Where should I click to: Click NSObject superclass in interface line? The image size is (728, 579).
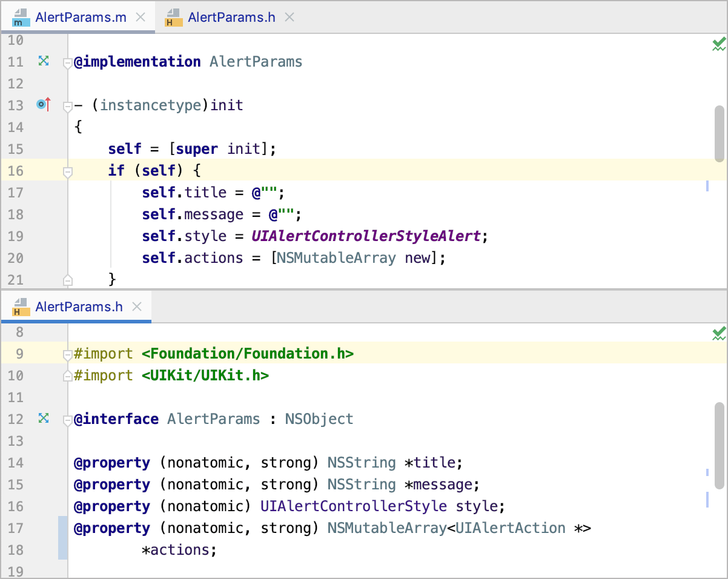pos(319,419)
